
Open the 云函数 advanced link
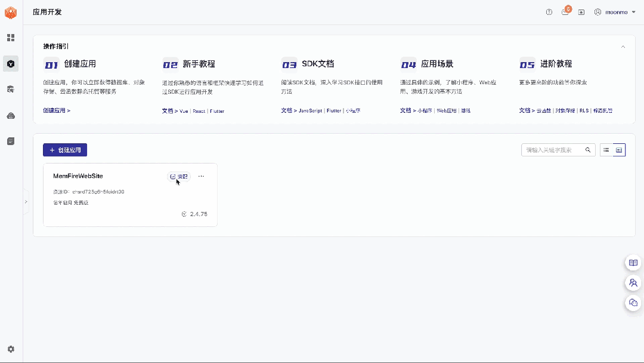tap(544, 110)
